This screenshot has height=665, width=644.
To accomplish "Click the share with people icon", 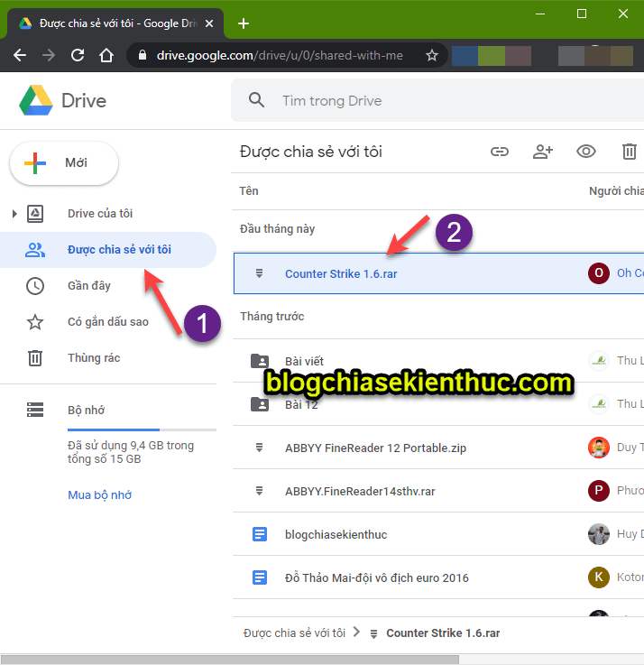I will (x=543, y=152).
